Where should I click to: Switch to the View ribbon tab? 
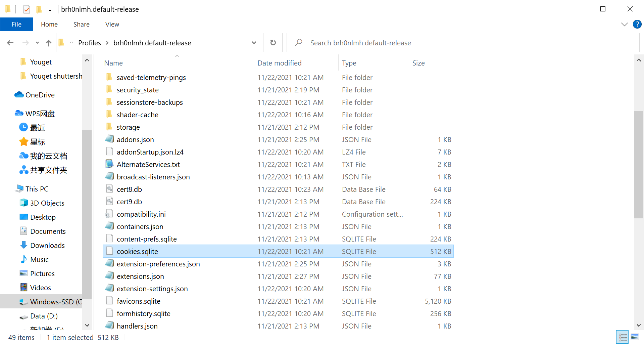pyautogui.click(x=112, y=24)
